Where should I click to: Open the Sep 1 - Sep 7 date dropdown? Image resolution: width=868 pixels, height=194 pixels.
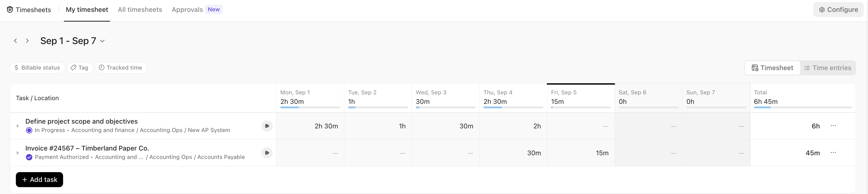[102, 41]
